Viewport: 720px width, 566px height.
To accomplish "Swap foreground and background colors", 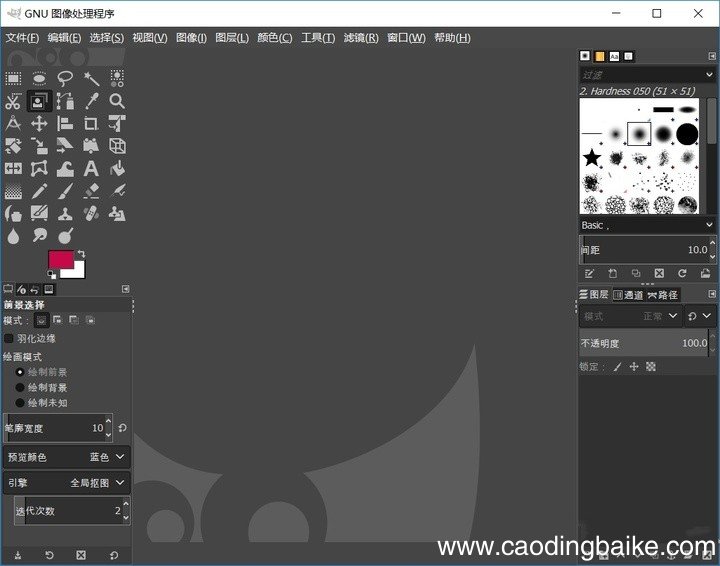I will [x=81, y=254].
